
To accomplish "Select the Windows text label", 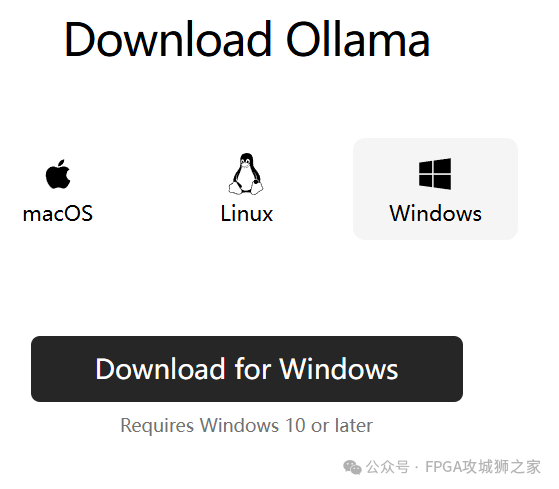I will (436, 214).
